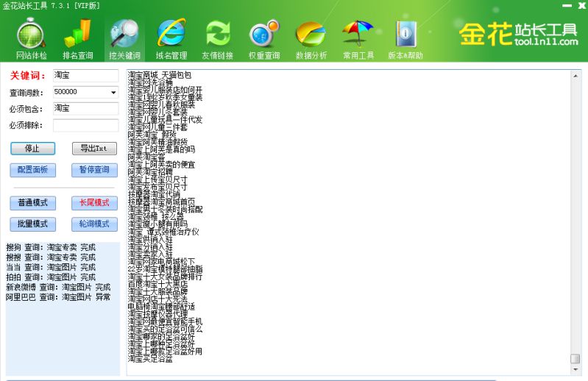Minimize the 金花站长工具 window

pos(567,6)
